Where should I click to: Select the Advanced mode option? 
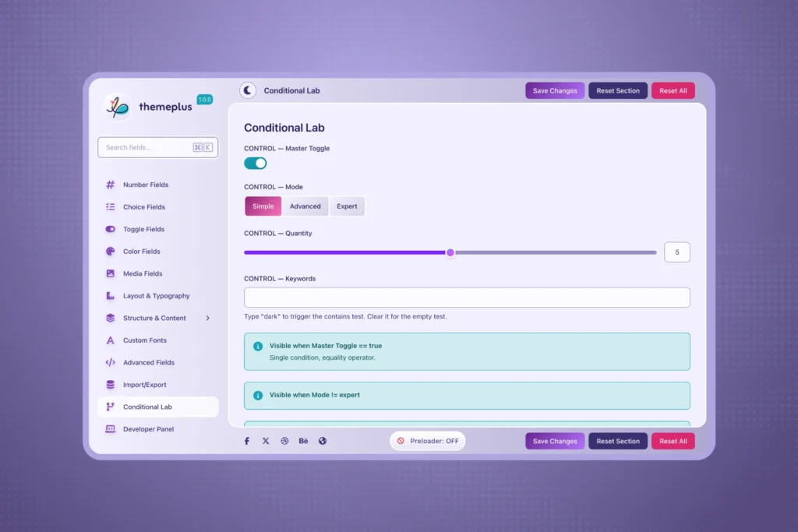point(305,206)
